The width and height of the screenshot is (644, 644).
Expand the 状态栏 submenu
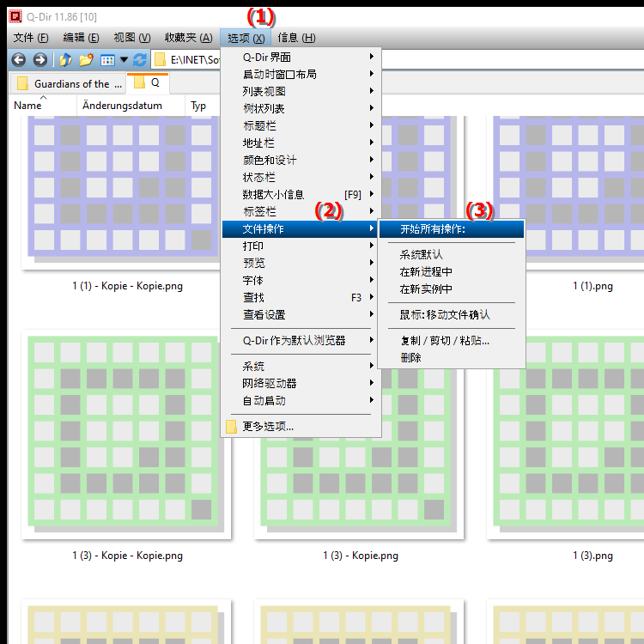click(x=301, y=178)
